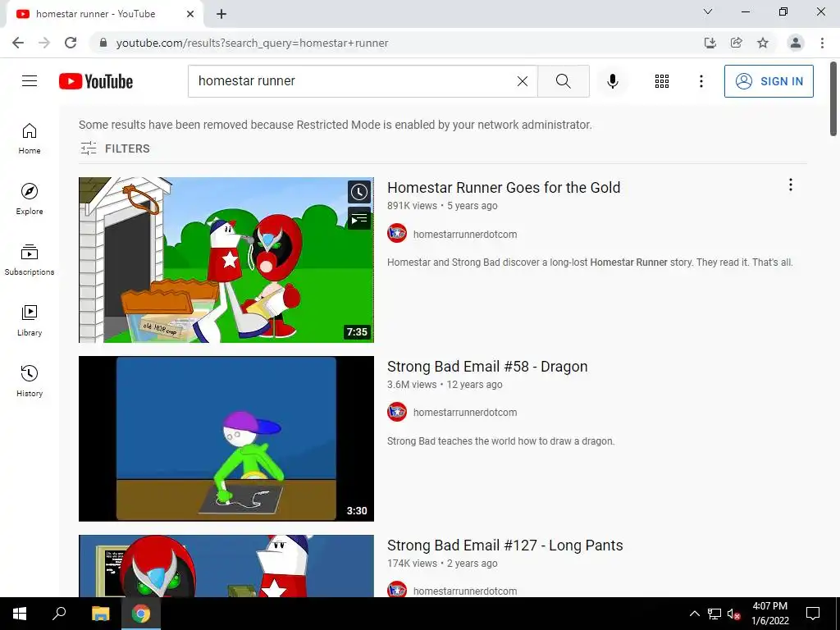Open Homestar Runner Goes for the Gold thumbnail
Viewport: 840px width, 630px height.
(226, 260)
